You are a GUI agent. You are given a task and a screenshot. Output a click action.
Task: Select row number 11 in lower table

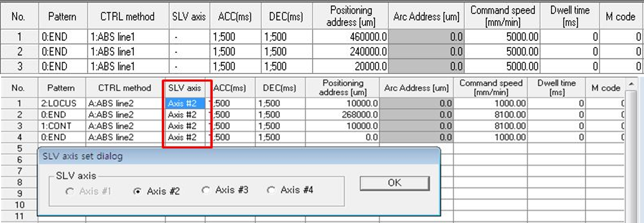19,216
